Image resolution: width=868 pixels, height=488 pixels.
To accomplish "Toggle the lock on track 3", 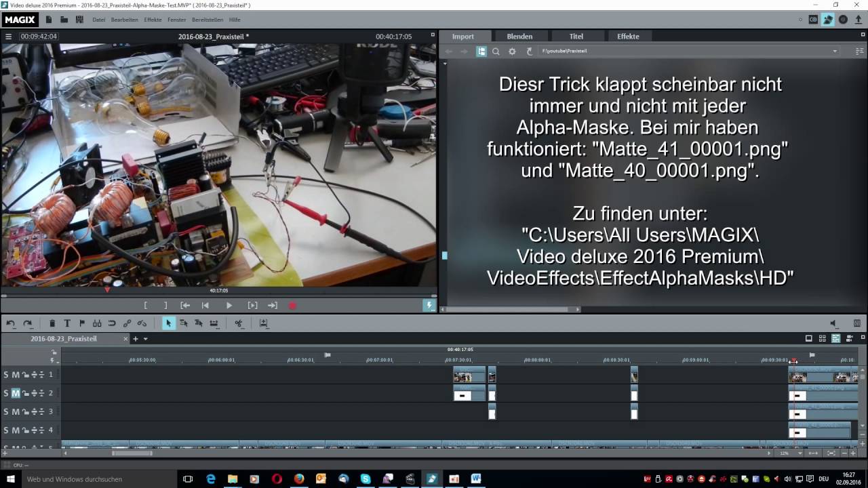I will click(25, 411).
